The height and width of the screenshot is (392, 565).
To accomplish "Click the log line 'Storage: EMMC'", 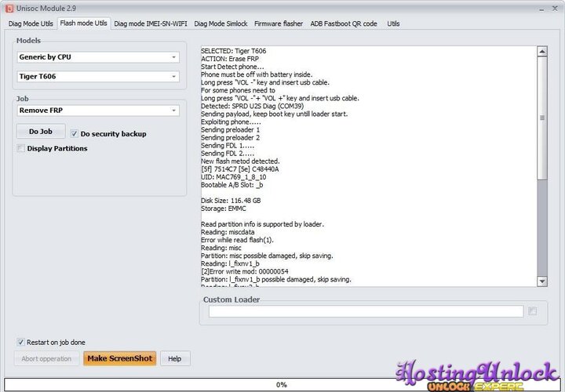I will pos(224,209).
